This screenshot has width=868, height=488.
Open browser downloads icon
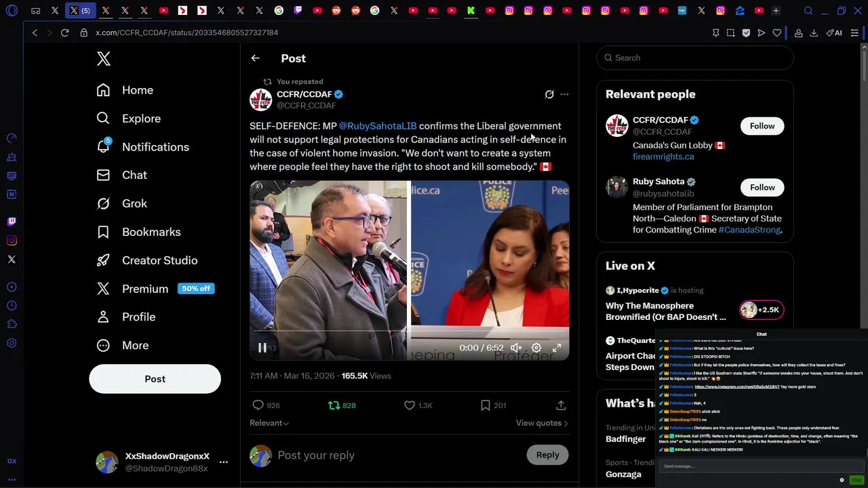pos(814,33)
